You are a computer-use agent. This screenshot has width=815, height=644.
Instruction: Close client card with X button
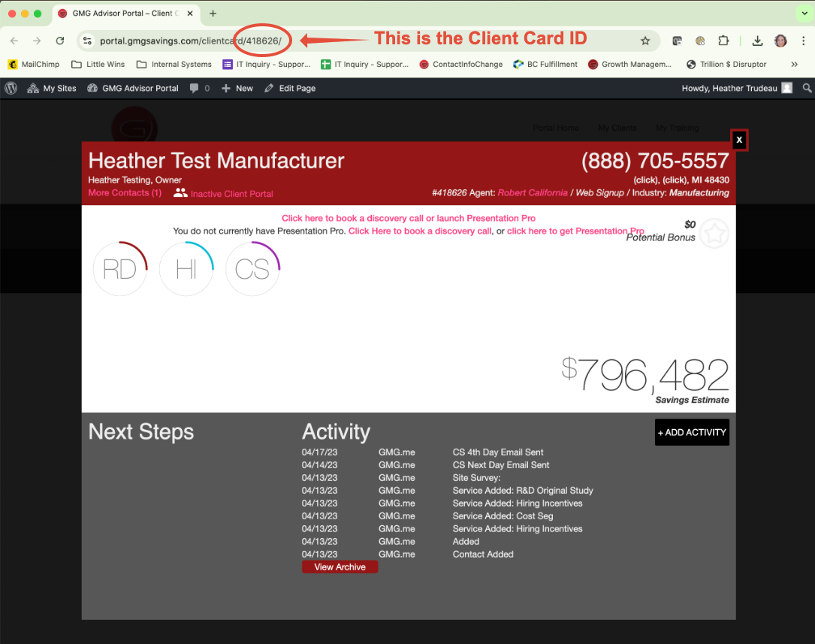click(x=739, y=140)
